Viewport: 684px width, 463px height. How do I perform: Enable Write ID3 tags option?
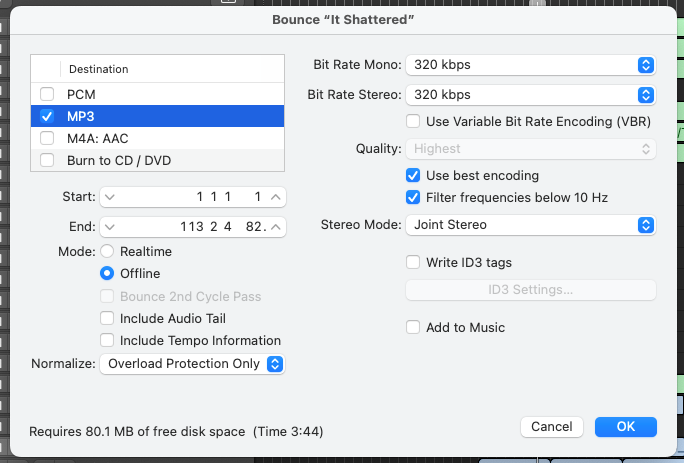(413, 263)
